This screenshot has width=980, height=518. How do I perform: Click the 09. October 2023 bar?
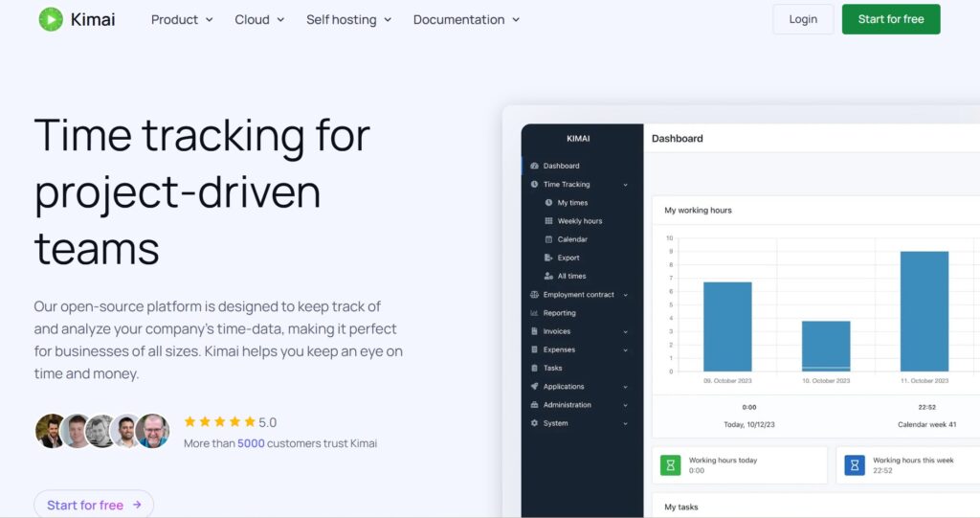point(727,327)
